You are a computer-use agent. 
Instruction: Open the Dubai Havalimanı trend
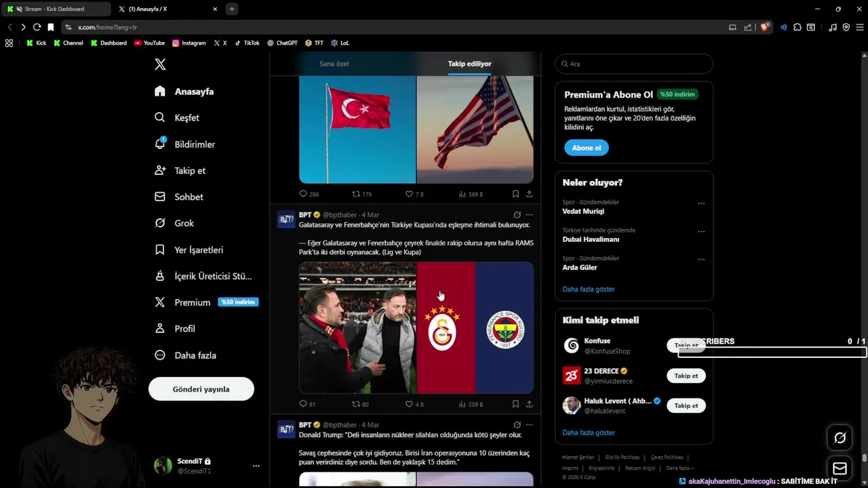coord(591,239)
